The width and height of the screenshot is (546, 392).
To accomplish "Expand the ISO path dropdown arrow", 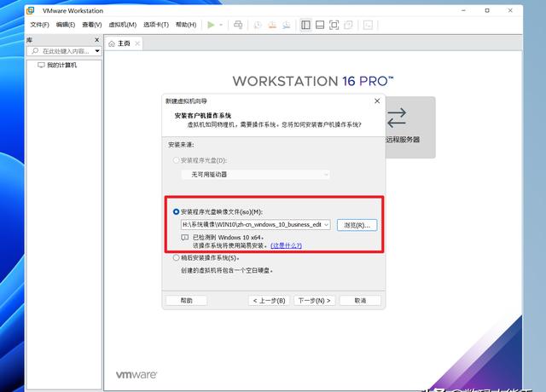I will pos(326,225).
